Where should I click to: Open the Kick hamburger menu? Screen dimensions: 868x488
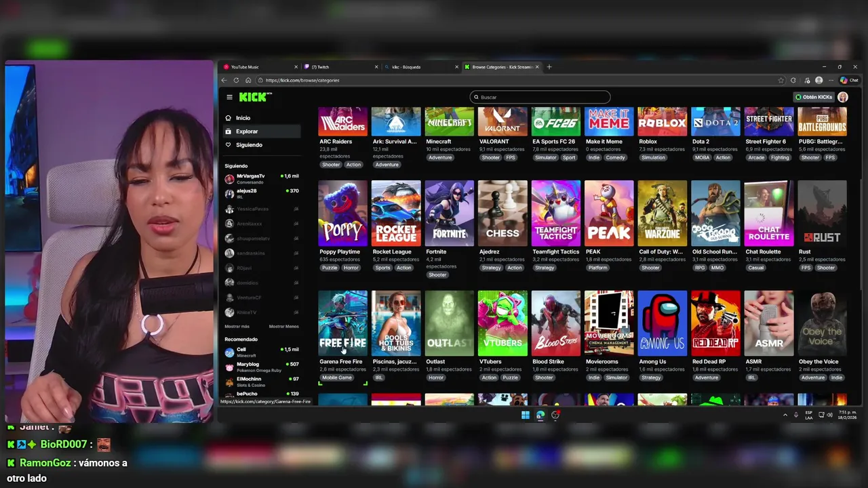point(229,97)
